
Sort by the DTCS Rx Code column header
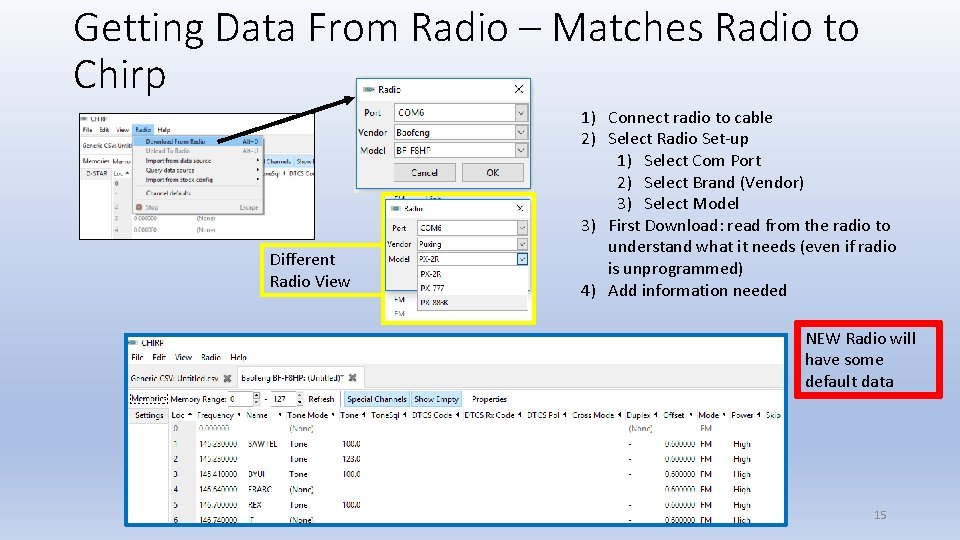[493, 415]
